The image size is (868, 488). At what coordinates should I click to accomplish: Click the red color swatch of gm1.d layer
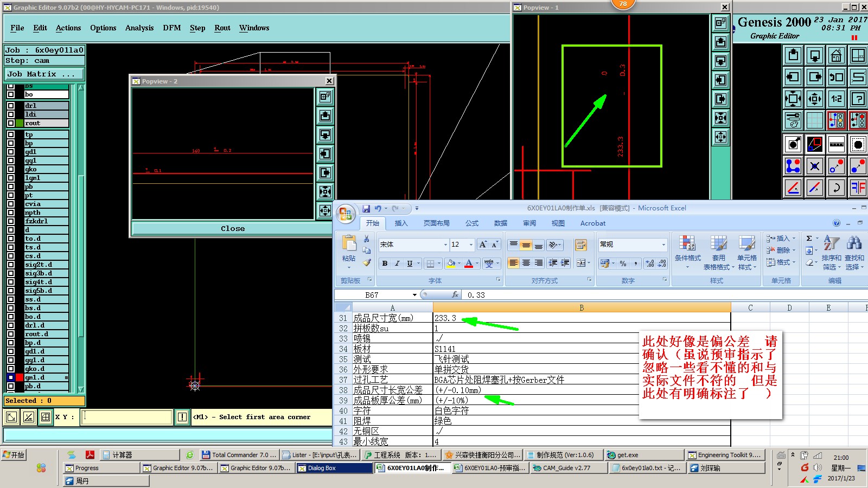20,377
